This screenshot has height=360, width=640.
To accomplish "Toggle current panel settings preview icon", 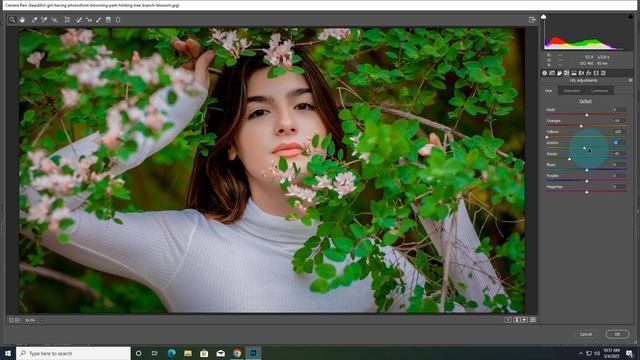I will (533, 320).
